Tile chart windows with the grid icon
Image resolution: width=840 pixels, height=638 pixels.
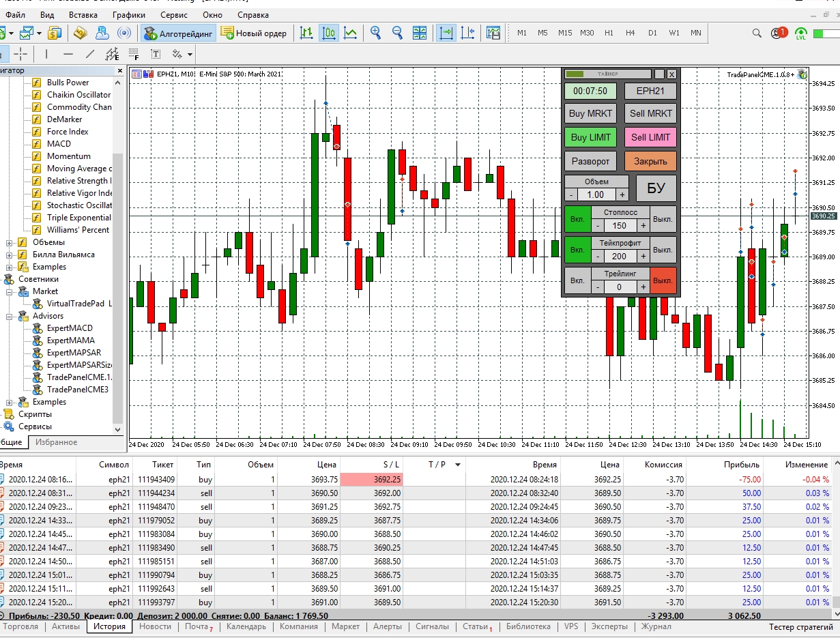coord(420,33)
